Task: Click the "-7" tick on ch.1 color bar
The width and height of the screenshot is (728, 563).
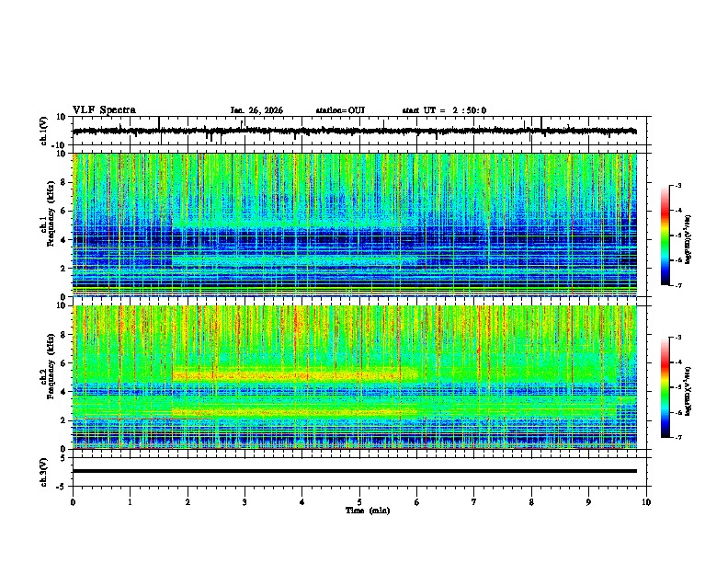Action: [x=678, y=285]
